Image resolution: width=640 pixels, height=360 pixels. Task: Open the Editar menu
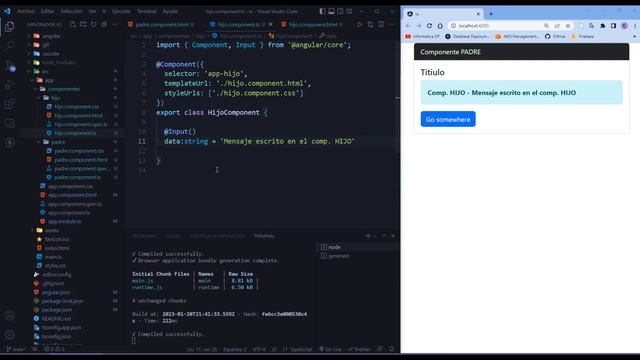click(x=47, y=11)
